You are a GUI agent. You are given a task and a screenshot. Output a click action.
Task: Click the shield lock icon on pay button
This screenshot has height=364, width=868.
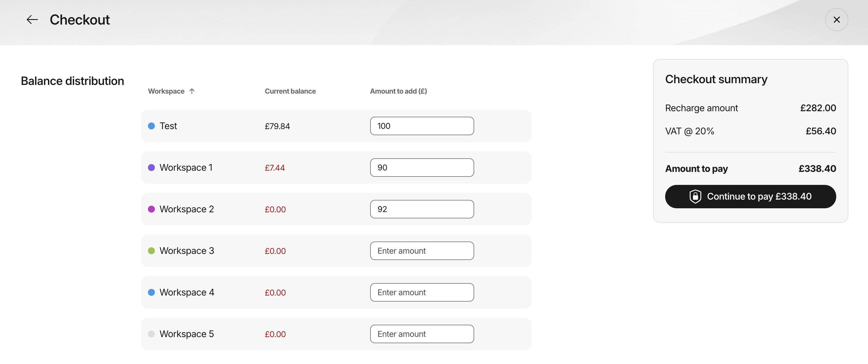coord(695,196)
